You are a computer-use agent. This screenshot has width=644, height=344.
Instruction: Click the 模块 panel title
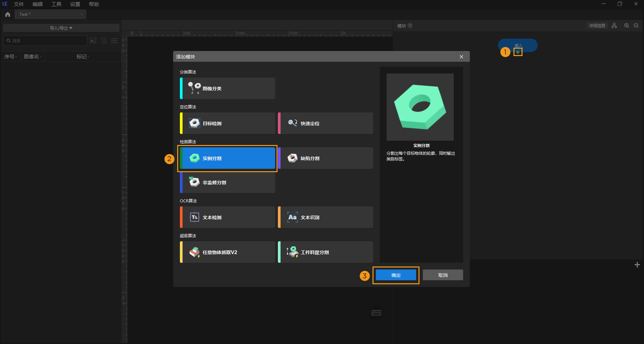[x=402, y=26]
